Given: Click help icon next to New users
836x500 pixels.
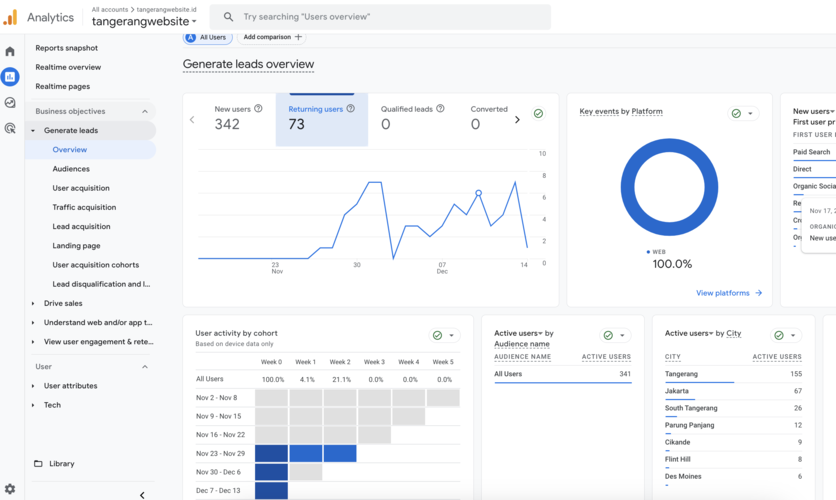Looking at the screenshot, I should click(259, 109).
